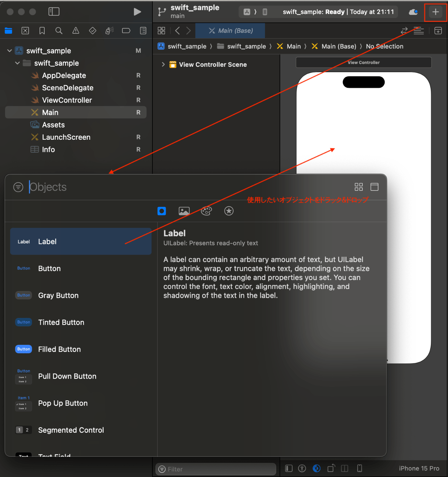448x477 pixels.
Task: Expand the View Controller Scene outline
Action: click(x=163, y=64)
